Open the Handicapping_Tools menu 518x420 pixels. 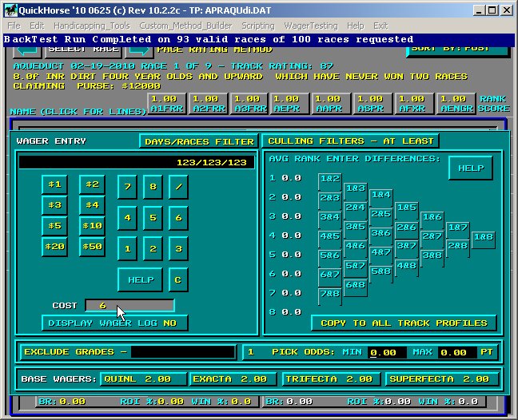(x=92, y=26)
